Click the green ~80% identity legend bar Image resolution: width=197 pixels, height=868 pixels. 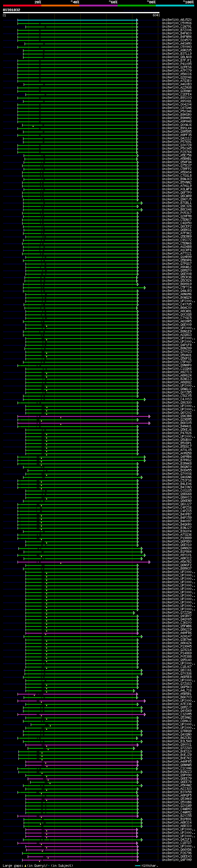[x=137, y=6]
